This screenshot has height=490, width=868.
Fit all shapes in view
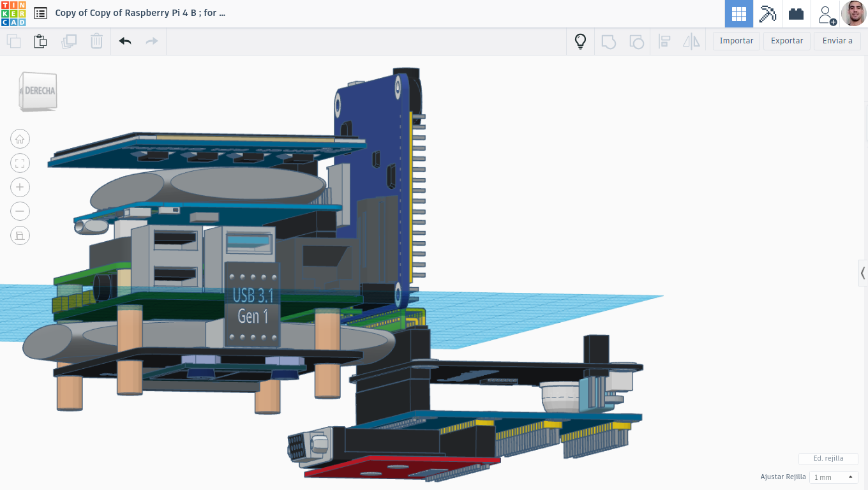click(20, 163)
